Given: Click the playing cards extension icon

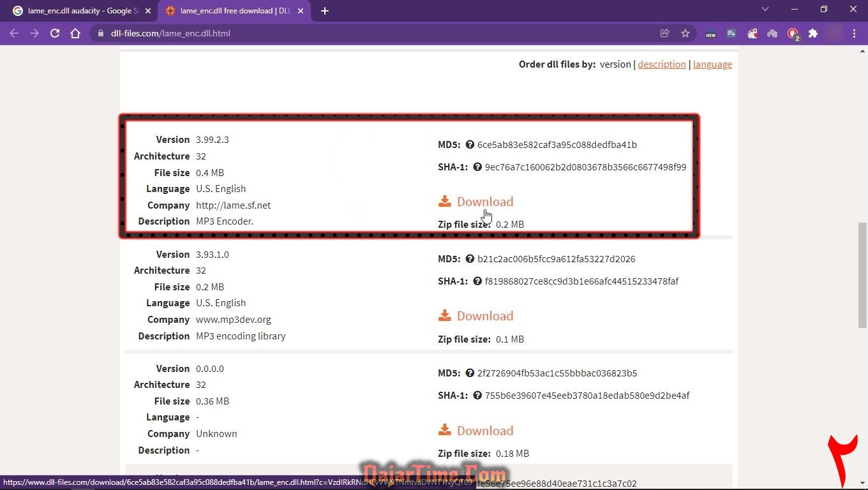Looking at the screenshot, I should [x=752, y=33].
